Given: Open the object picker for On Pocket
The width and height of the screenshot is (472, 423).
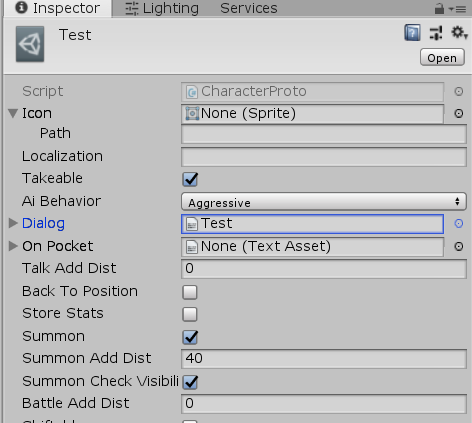Looking at the screenshot, I should [459, 246].
